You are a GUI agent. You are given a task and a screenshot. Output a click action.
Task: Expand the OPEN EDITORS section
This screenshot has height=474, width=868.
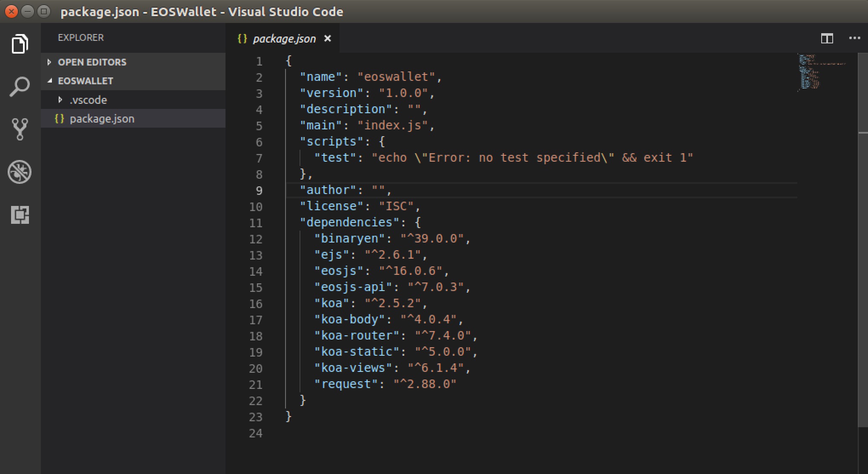(x=133, y=62)
